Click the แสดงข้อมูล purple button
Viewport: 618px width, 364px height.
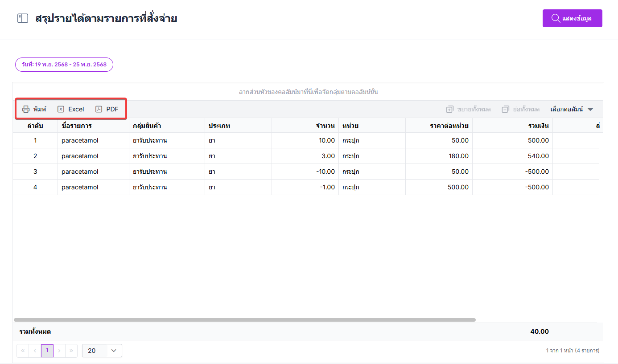[573, 18]
